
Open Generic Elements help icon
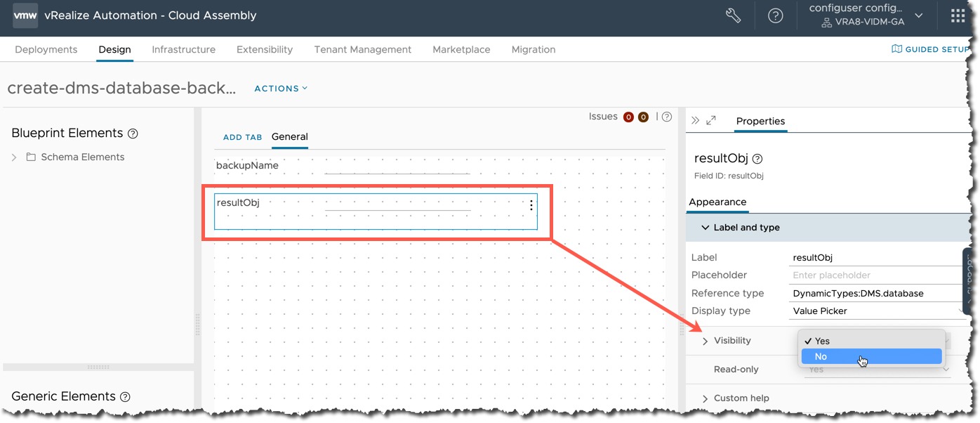point(125,397)
